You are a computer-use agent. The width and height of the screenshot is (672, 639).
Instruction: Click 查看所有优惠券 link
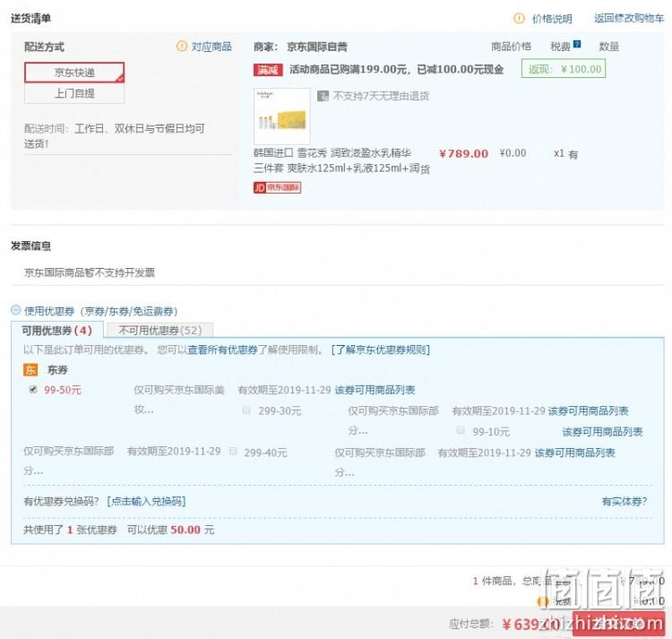click(x=222, y=350)
